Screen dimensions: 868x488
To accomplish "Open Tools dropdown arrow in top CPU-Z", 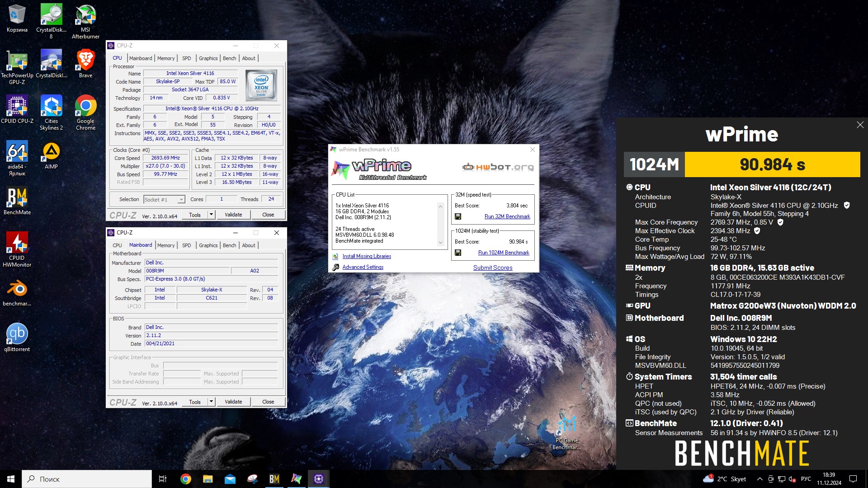I will click(x=211, y=215).
